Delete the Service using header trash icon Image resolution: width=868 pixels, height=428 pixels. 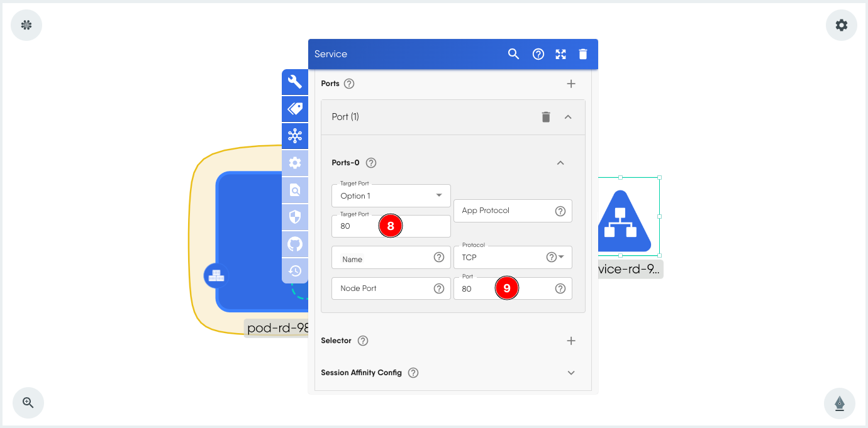(x=583, y=54)
